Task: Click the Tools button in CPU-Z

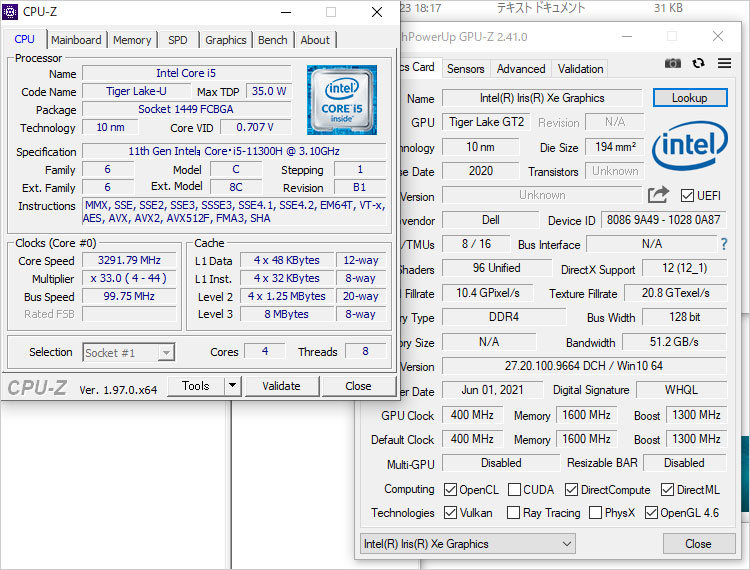Action: pos(196,386)
